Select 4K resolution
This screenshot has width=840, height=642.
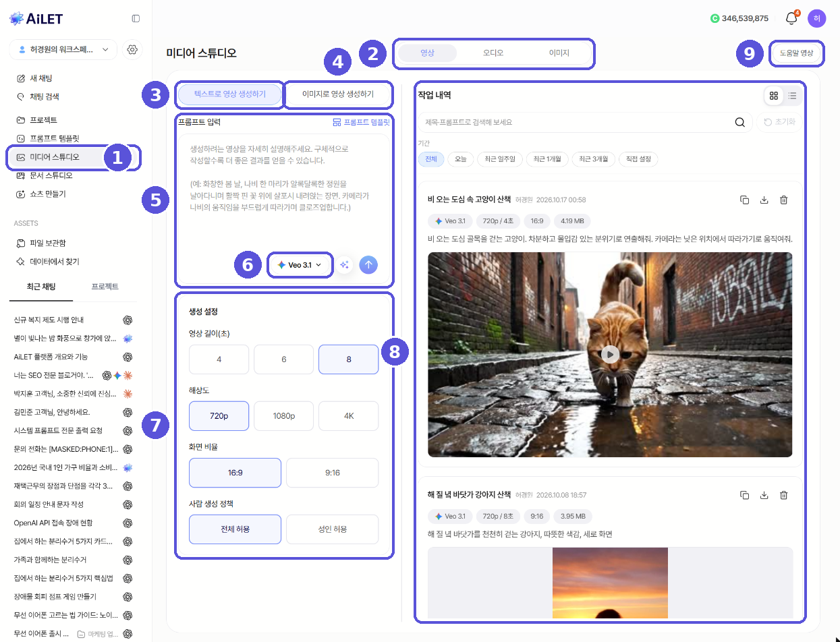point(349,416)
